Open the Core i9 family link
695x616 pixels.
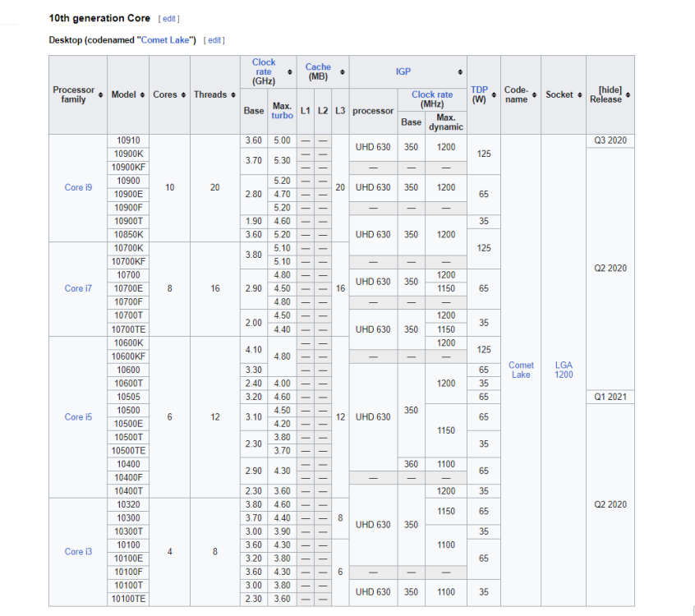[78, 187]
